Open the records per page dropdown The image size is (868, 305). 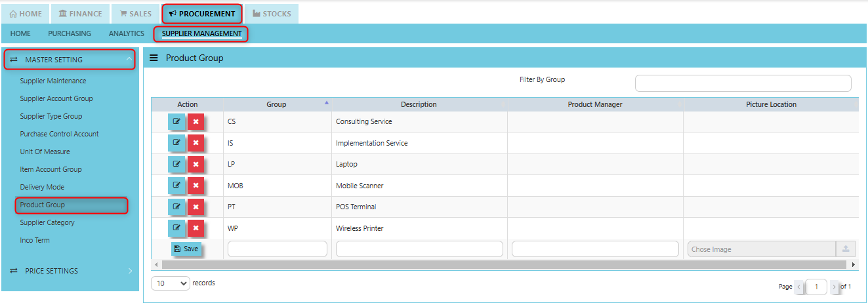pyautogui.click(x=171, y=283)
